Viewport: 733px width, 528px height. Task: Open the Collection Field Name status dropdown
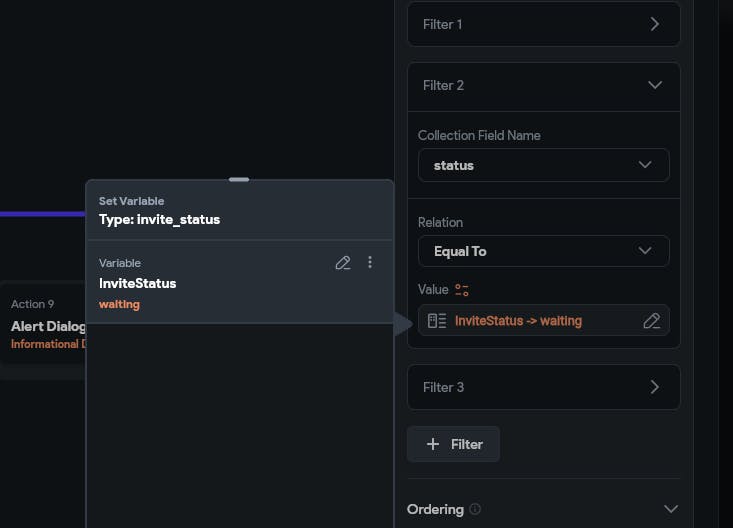(x=543, y=165)
